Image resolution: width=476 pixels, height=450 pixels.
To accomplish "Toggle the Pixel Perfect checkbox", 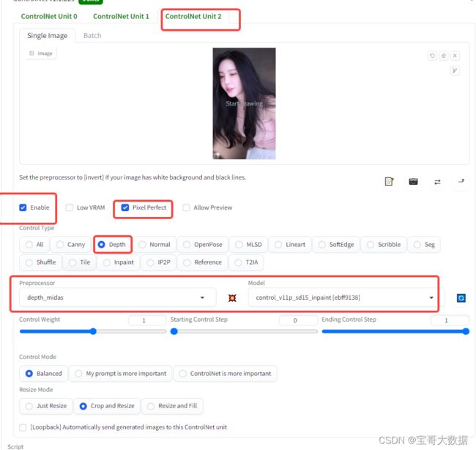I will 125,207.
